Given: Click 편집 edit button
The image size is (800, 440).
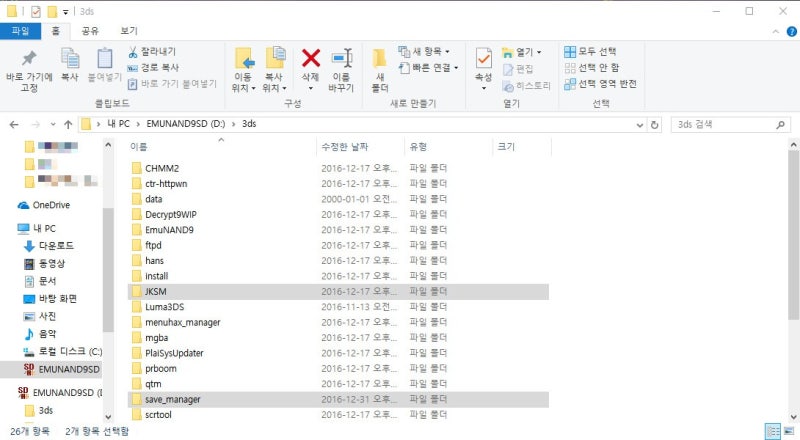Looking at the screenshot, I should [x=518, y=69].
